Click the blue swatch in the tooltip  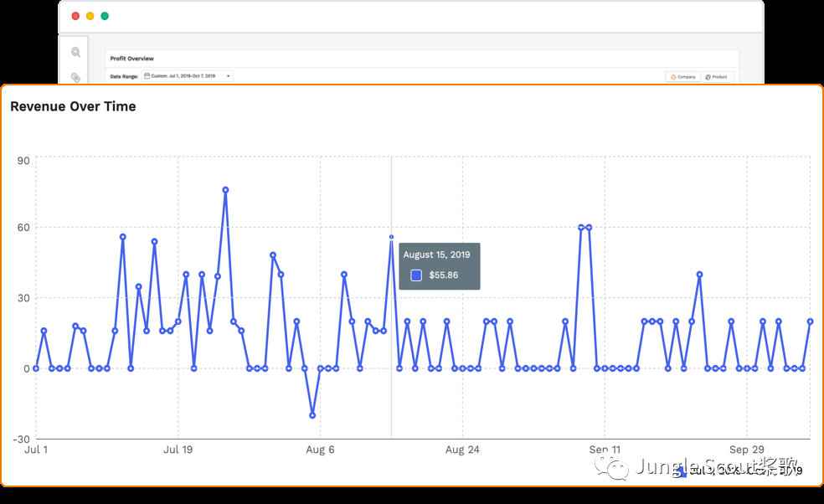(x=416, y=275)
